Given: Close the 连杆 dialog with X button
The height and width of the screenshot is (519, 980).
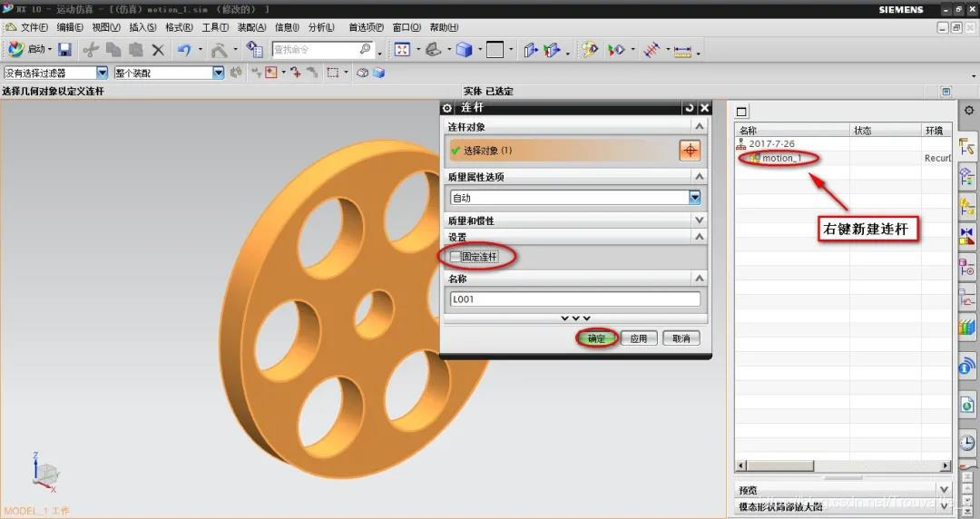Looking at the screenshot, I should [x=704, y=108].
